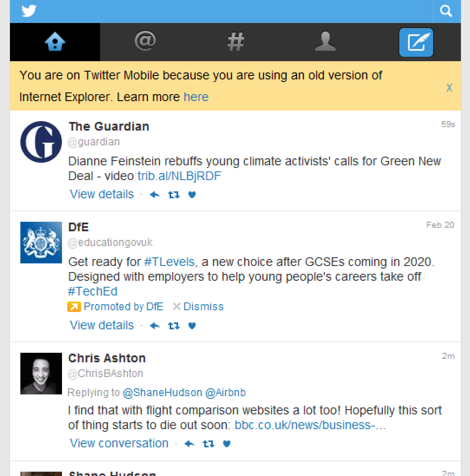Screen dimensions: 470x476
Task: Retweet The Guardian tweet
Action: pyautogui.click(x=174, y=194)
